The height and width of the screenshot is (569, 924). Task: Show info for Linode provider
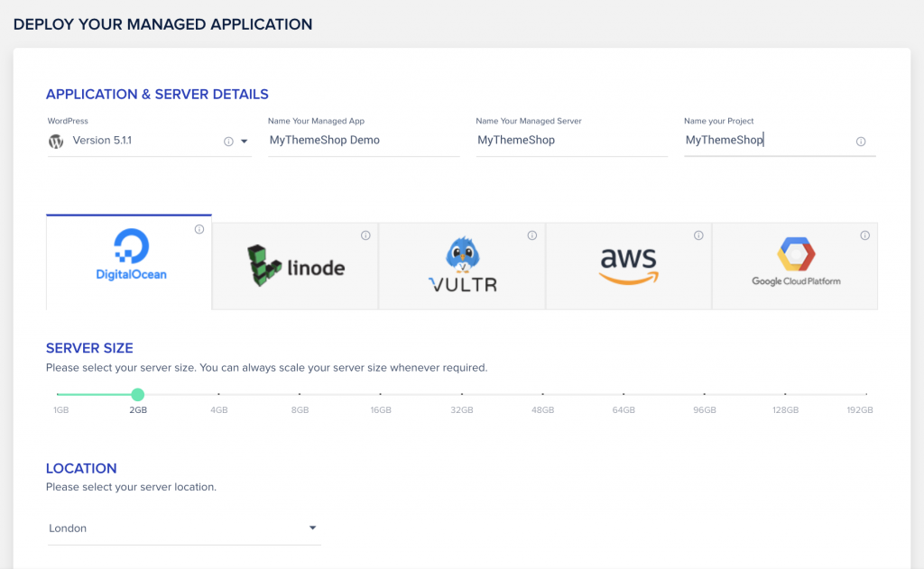(365, 235)
